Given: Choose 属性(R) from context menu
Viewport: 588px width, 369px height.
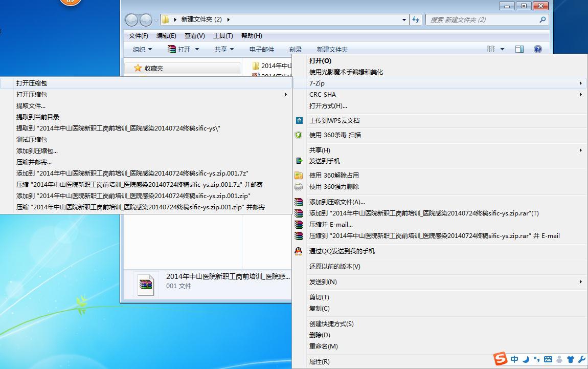Looking at the screenshot, I should pyautogui.click(x=320, y=362).
